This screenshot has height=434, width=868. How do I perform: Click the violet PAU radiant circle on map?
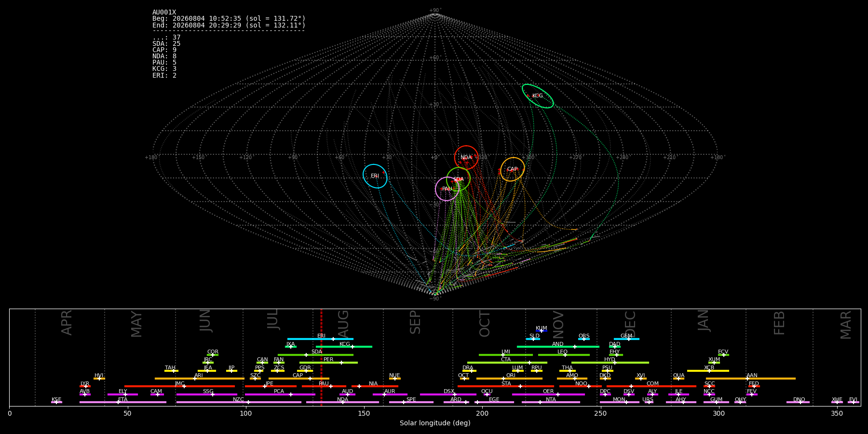[447, 189]
